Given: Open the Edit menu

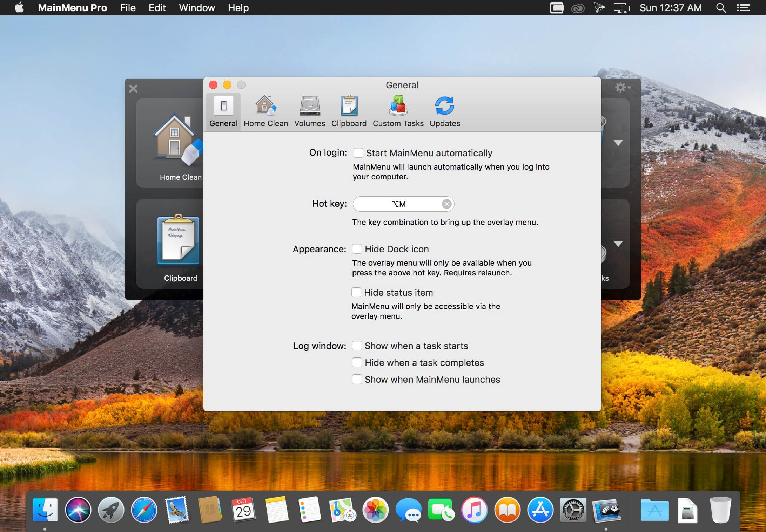Looking at the screenshot, I should coord(157,8).
